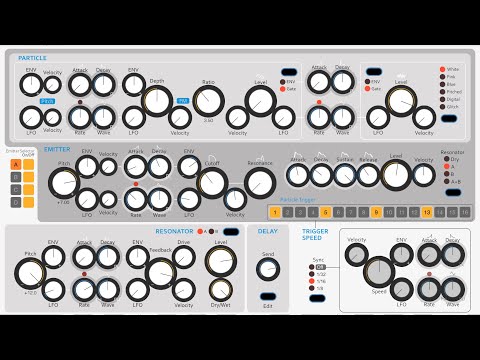The image size is (480, 360).
Task: Toggle the orange on/off square beside emitter D
Action: 28,202
